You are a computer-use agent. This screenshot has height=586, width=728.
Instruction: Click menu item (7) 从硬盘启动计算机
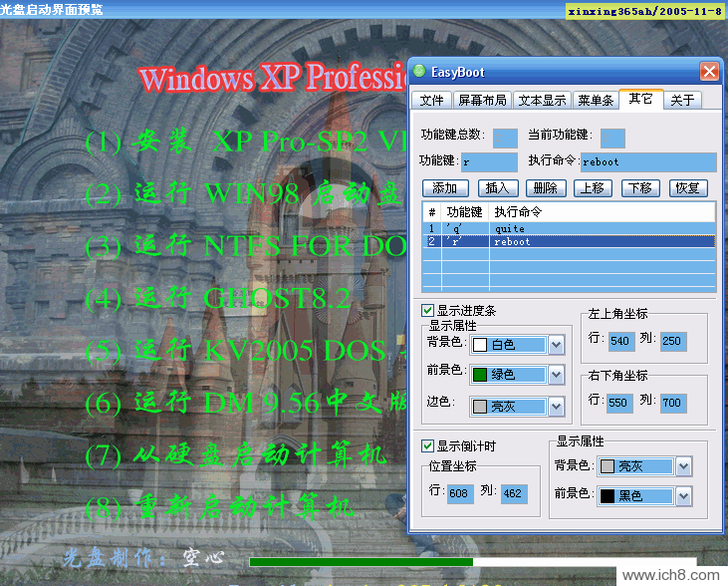pyautogui.click(x=236, y=454)
